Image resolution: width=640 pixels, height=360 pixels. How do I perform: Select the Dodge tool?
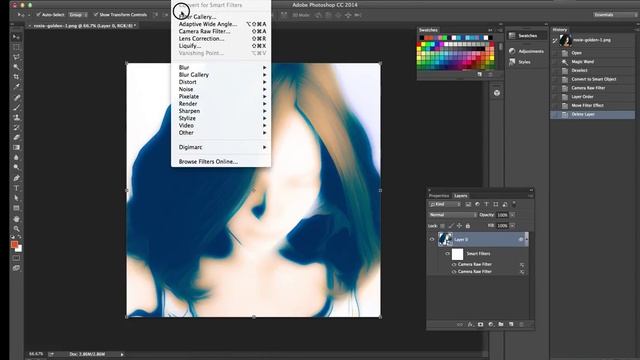[x=16, y=167]
